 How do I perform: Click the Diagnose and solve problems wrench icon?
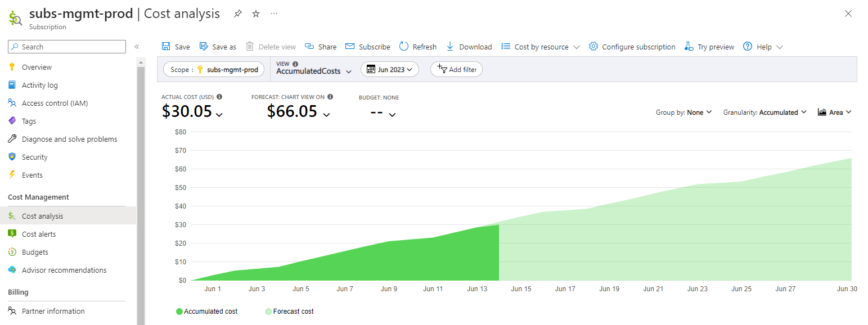pos(12,139)
